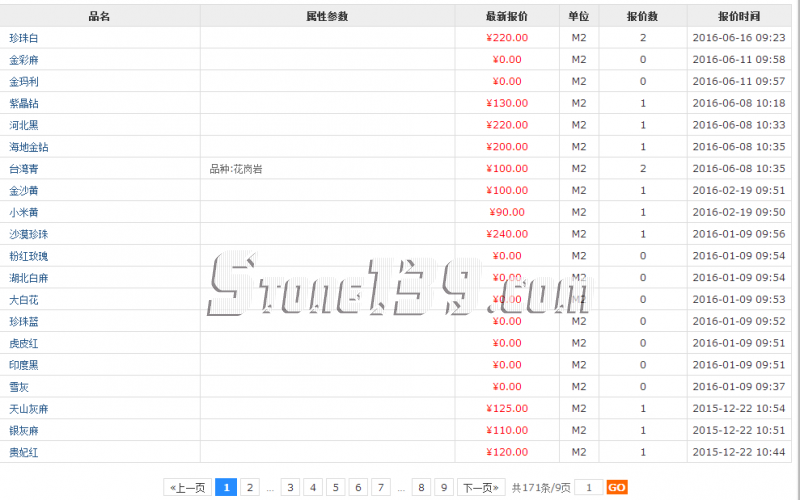Click the 台湾青 product name

24,169
